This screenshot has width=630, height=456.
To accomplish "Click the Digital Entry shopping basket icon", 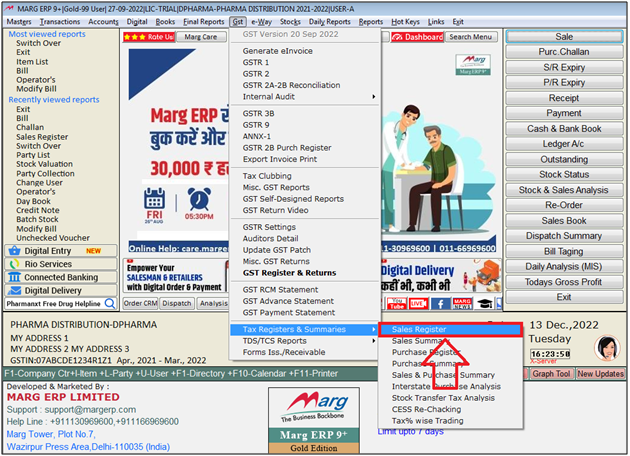I will coord(14,251).
